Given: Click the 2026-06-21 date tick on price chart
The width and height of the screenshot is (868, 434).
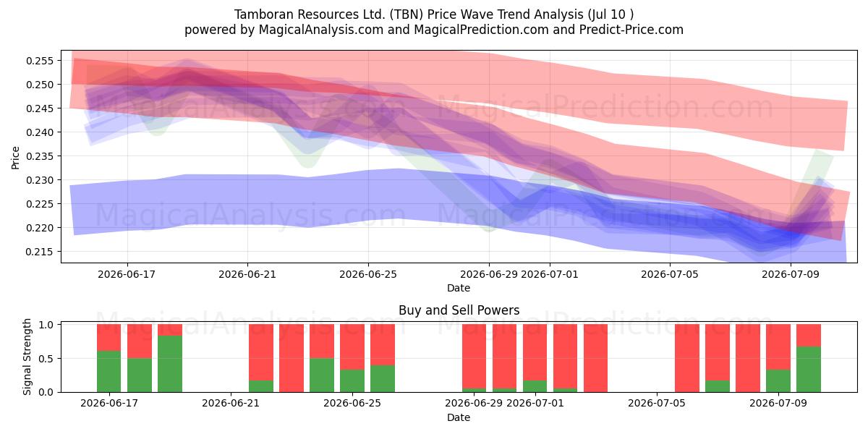Looking at the screenshot, I should pos(247,274).
